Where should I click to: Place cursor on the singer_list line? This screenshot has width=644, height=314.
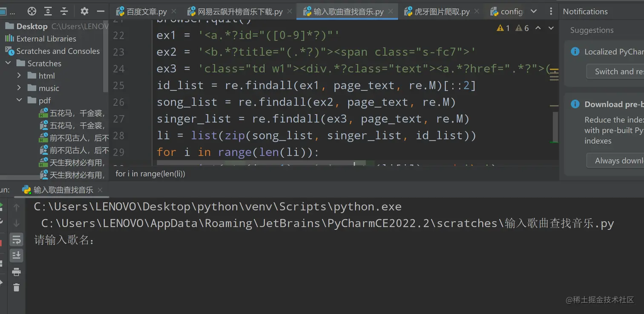pyautogui.click(x=313, y=119)
